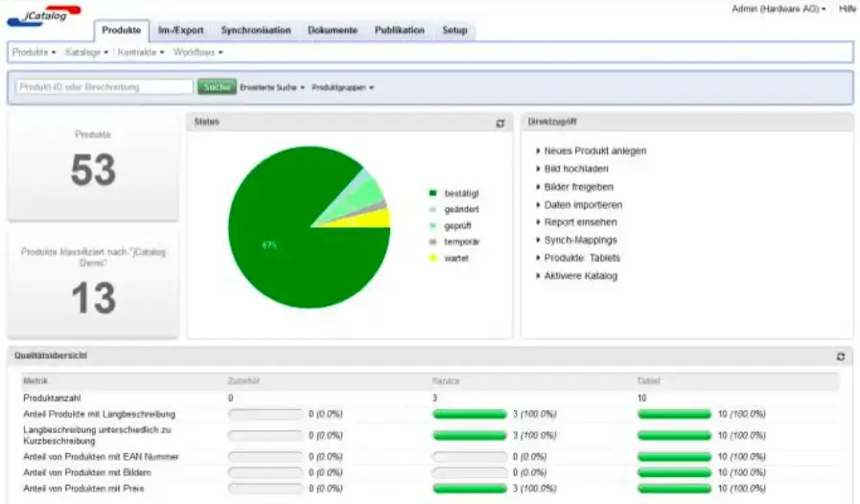Expand the Kataloge dropdown menu

click(x=86, y=52)
